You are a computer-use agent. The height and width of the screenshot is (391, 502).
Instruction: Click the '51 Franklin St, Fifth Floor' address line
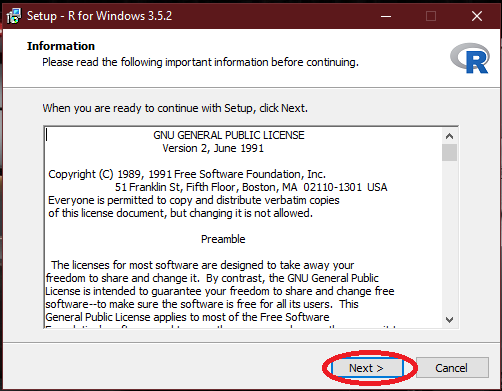251,187
